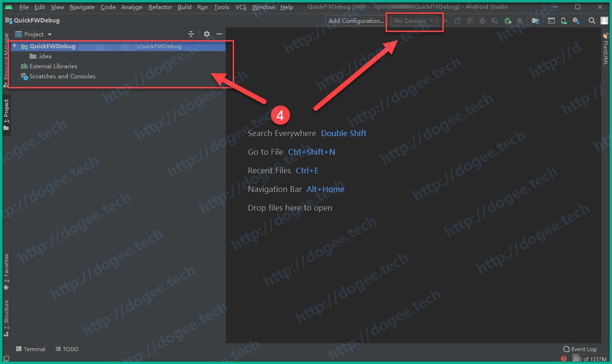Open Project panel gear options
612x364 pixels.
tap(207, 34)
